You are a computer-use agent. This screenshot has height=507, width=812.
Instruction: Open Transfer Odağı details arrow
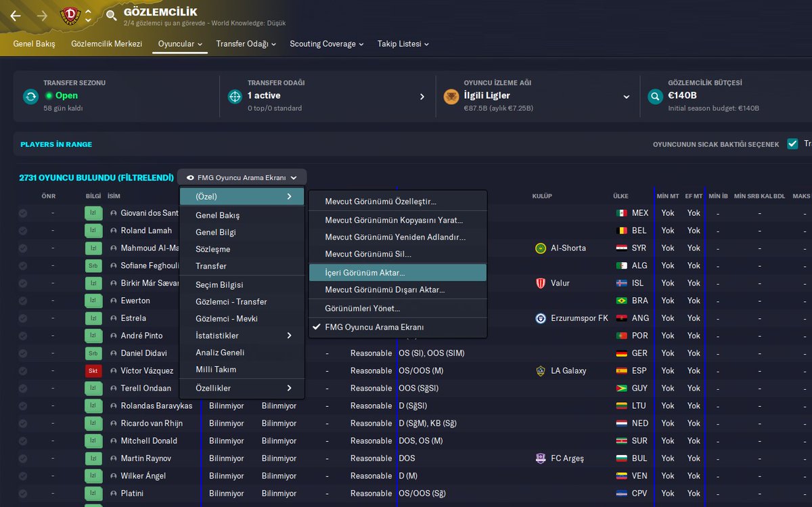422,97
